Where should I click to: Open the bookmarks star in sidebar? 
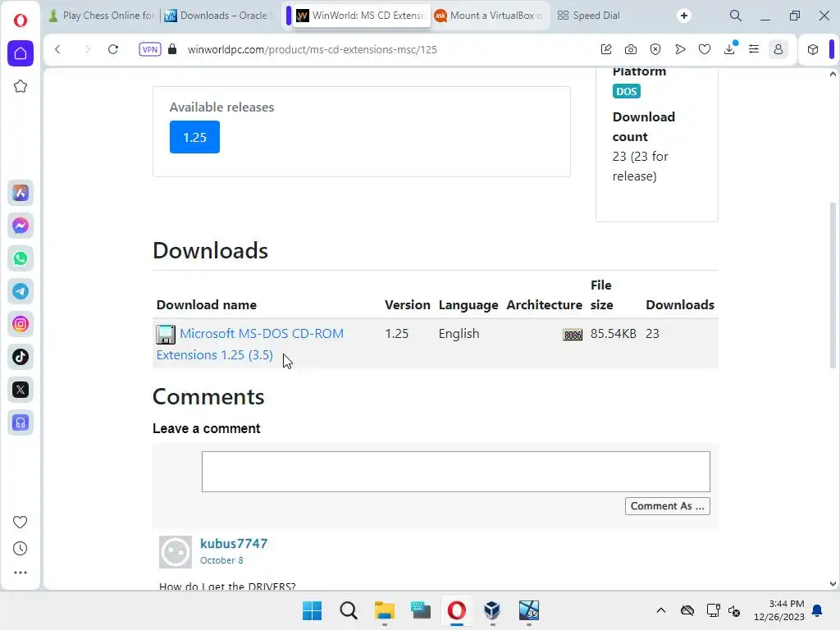coord(21,86)
